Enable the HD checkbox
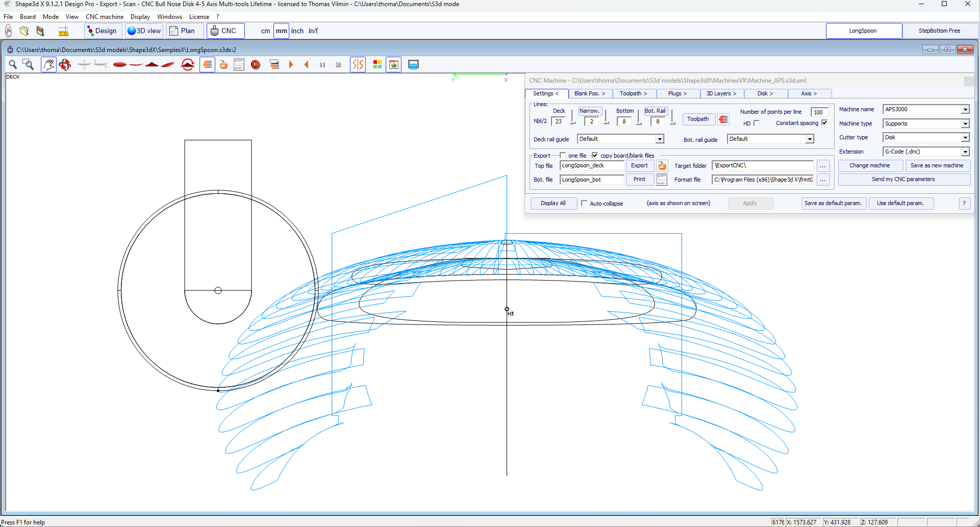 (757, 123)
